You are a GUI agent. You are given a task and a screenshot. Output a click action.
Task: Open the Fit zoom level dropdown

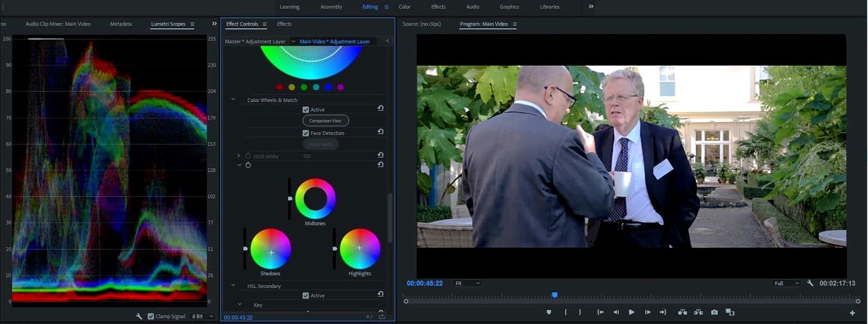point(467,283)
